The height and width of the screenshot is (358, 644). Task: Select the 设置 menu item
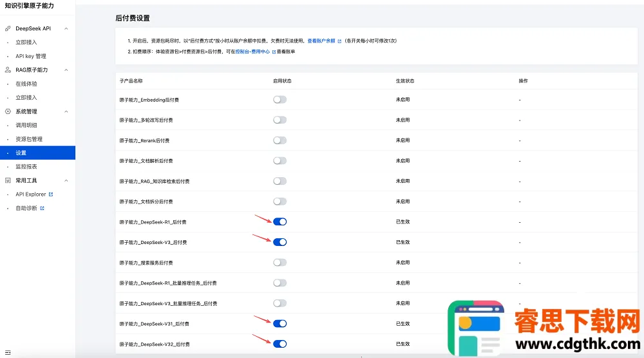coord(37,153)
